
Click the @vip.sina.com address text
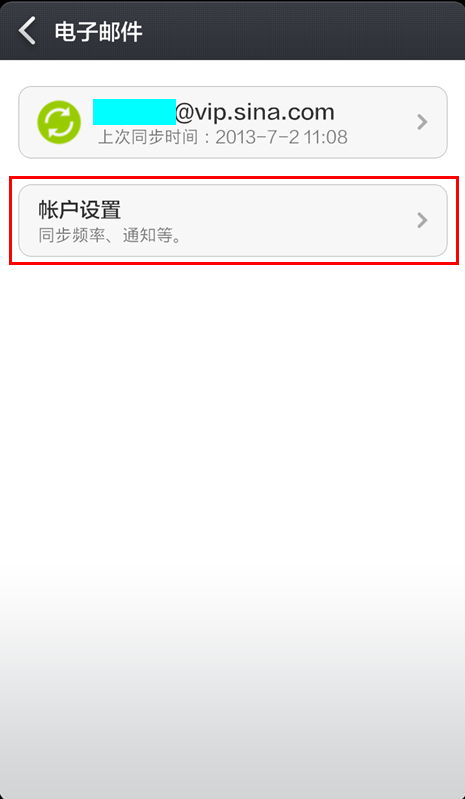pos(255,112)
